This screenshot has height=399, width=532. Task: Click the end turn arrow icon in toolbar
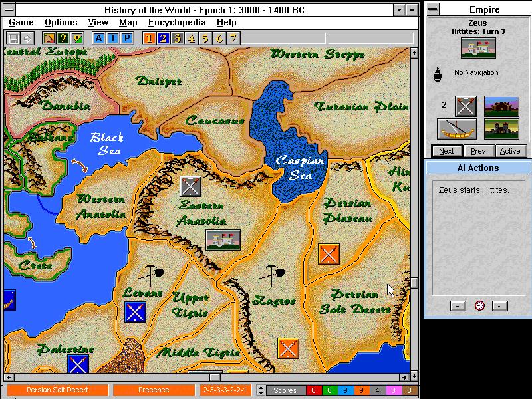[27, 38]
